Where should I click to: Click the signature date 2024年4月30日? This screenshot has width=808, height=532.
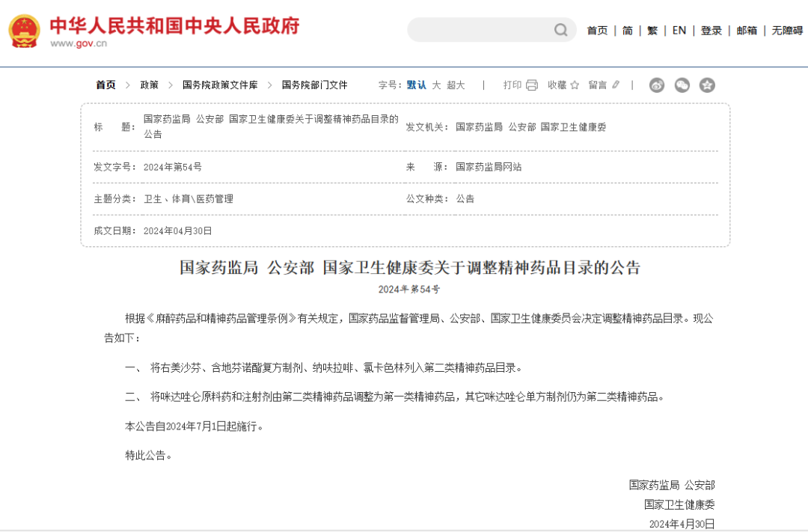682,525
